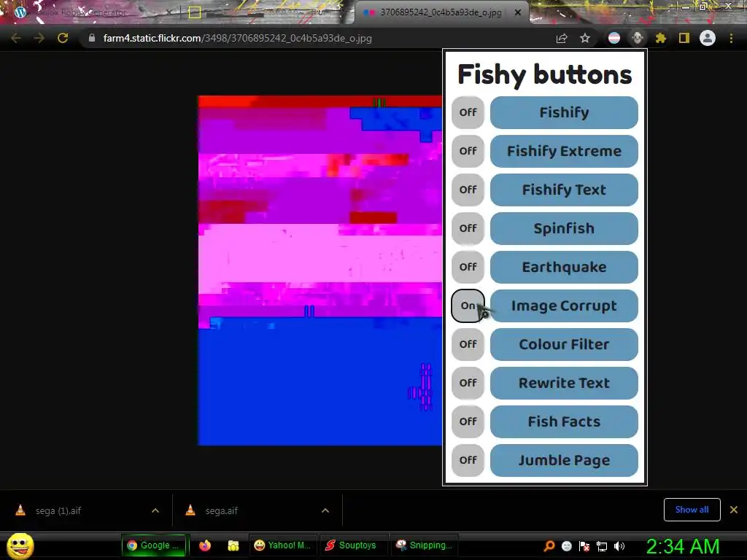Toggle the browser side panel
747x560 pixels.
coord(684,38)
